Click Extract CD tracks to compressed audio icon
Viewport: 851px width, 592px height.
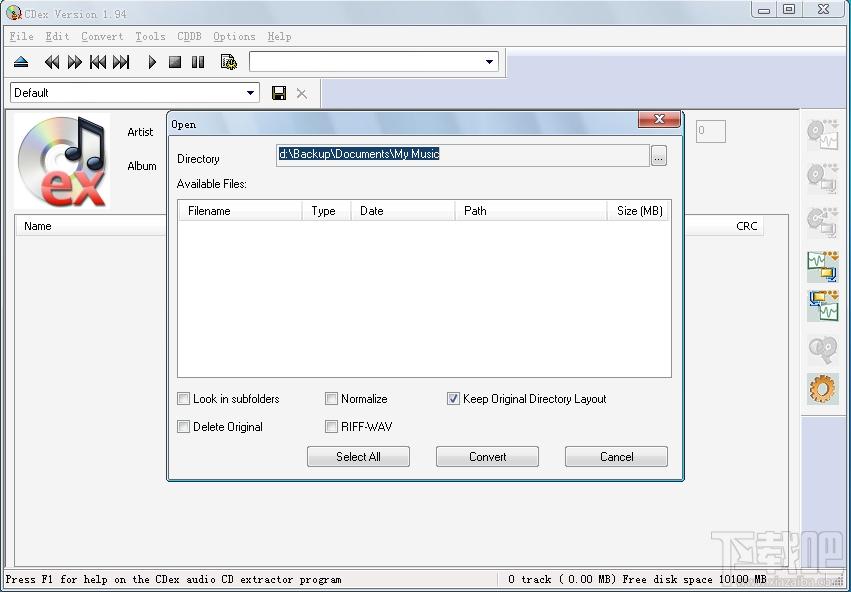(823, 179)
